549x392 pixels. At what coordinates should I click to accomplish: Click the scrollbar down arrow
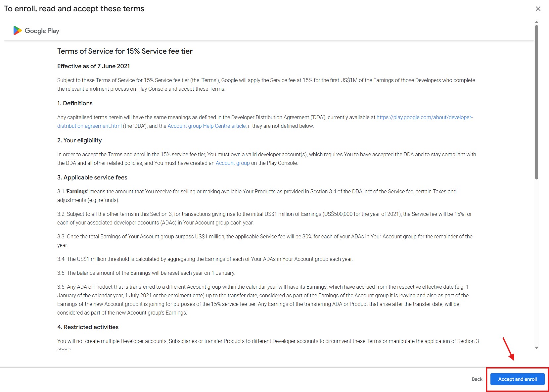(x=536, y=348)
